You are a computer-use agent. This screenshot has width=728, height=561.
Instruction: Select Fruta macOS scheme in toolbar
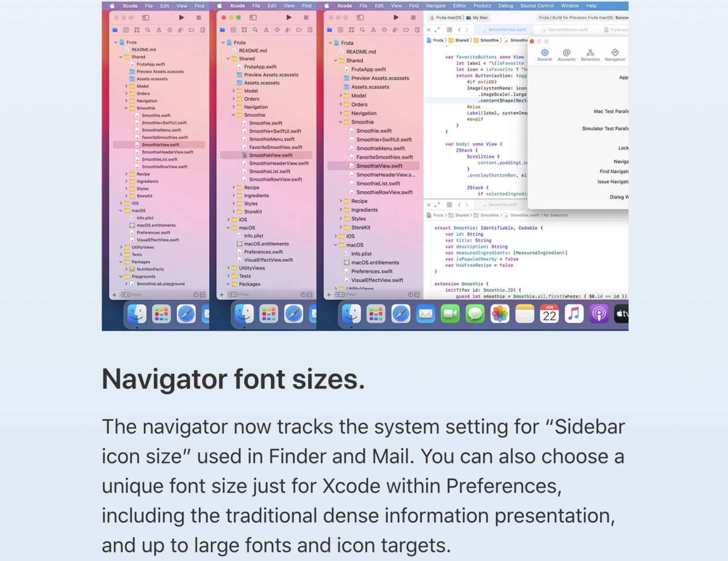pyautogui.click(x=446, y=18)
